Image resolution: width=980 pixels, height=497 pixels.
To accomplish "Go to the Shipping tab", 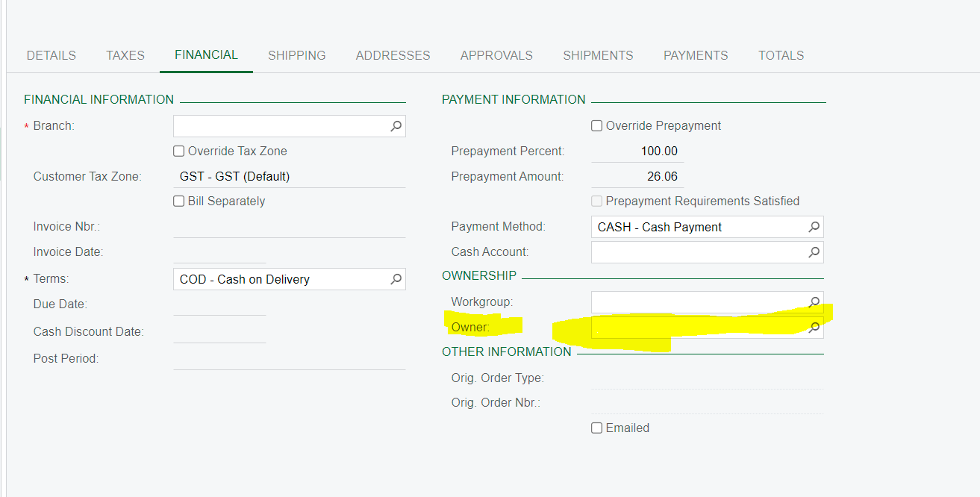I will pos(297,55).
